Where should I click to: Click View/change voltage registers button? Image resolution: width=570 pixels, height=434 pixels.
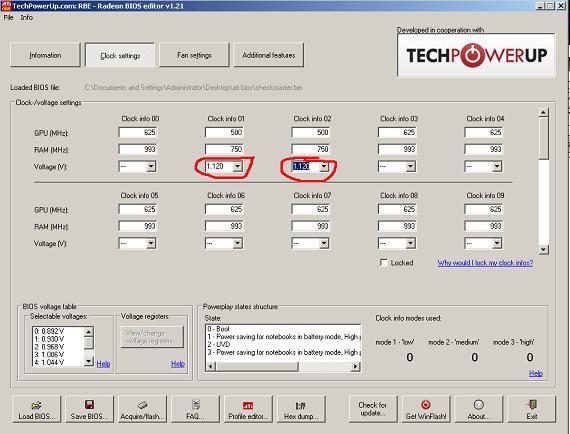[x=152, y=337]
